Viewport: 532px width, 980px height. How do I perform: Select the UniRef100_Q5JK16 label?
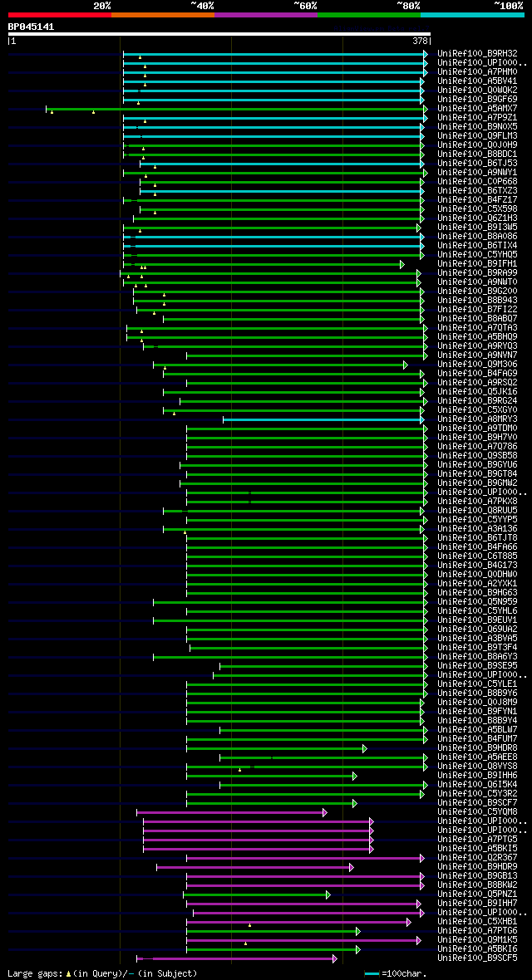tap(477, 392)
